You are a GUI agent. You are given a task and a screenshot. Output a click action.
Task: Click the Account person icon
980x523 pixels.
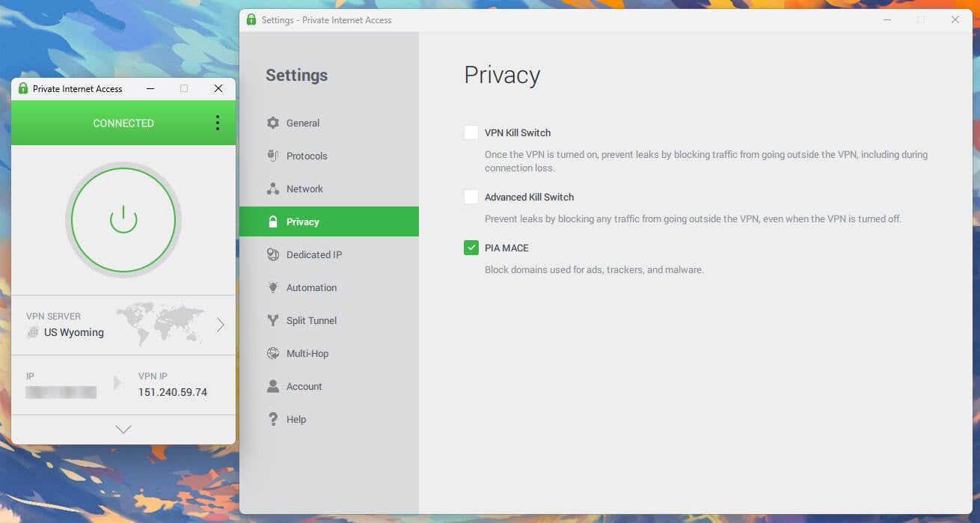[x=273, y=386]
